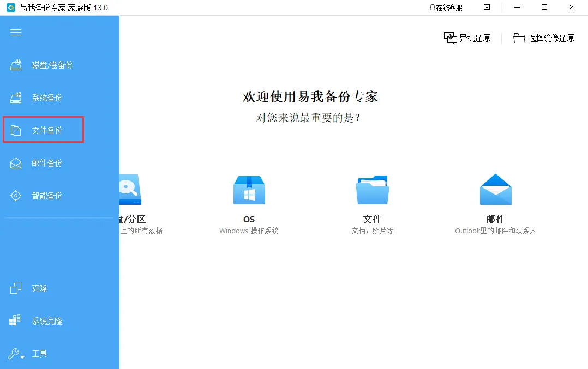
Task: Maximize the application window
Action: 544,8
